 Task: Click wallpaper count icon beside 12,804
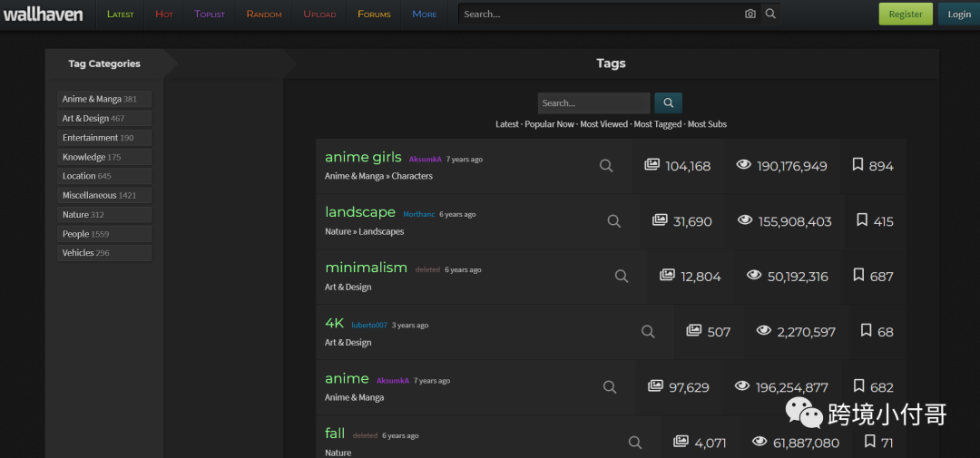[x=668, y=275]
